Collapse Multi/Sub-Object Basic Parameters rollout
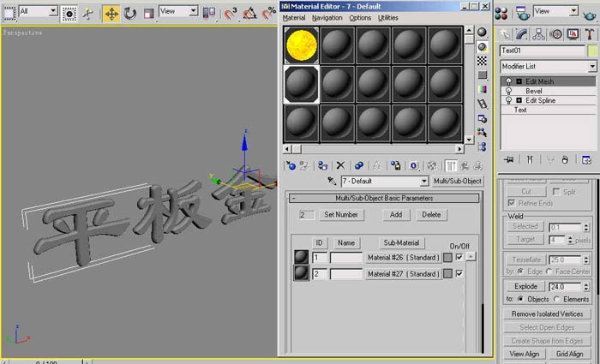 (x=384, y=198)
